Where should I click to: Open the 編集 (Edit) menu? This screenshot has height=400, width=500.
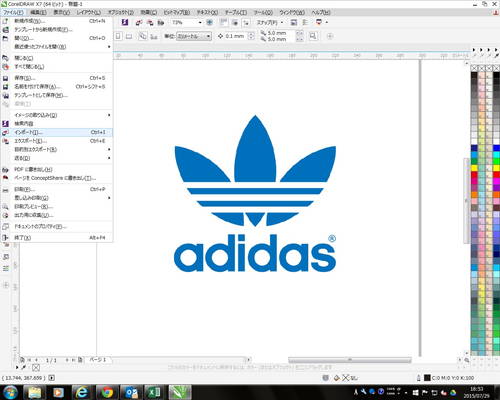[38, 12]
